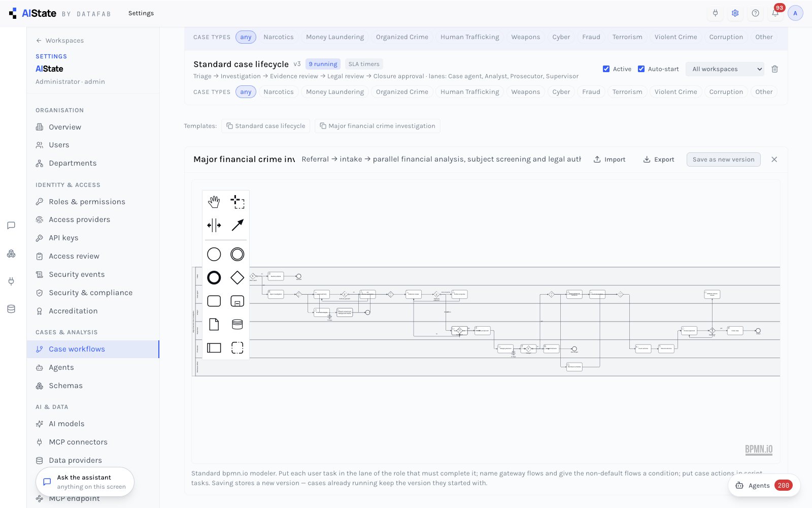Screen dimensions: 812x508
Task: Toggle the Auto-start checkbox
Action: click(x=641, y=69)
